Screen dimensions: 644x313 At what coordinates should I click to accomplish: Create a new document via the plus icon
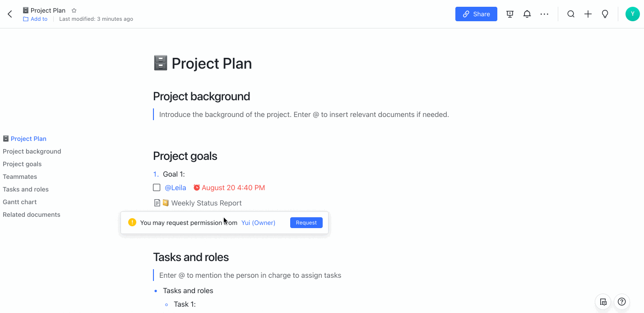(x=588, y=14)
